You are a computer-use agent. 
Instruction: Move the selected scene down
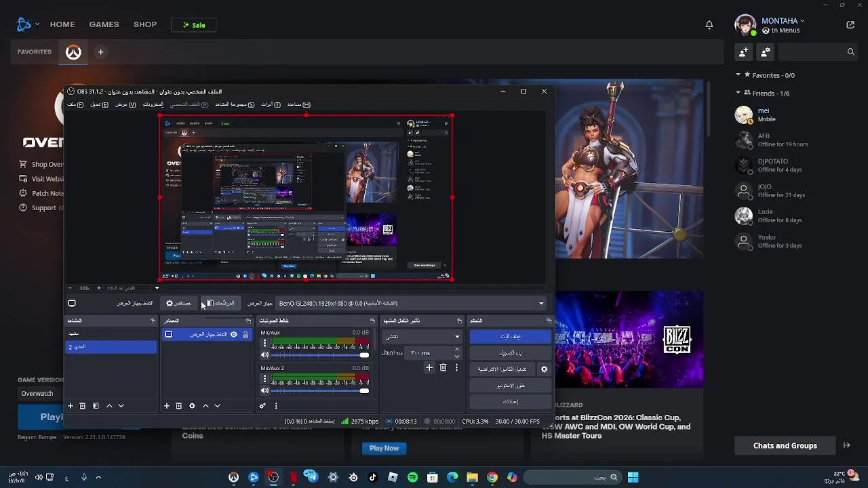121,406
